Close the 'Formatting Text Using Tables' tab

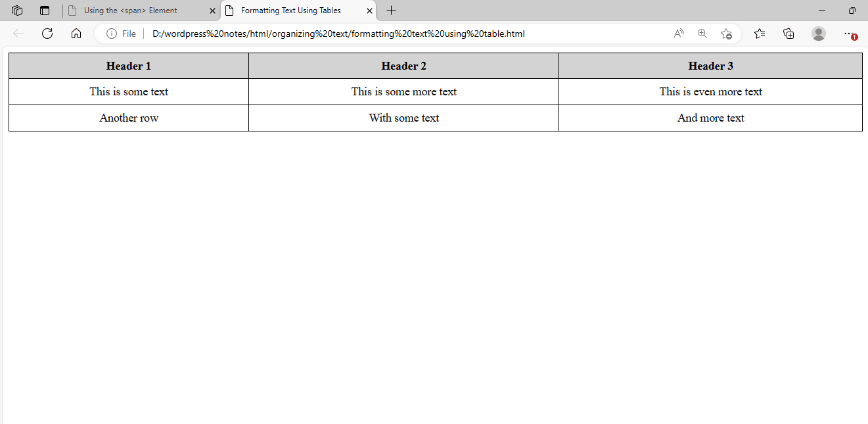[x=369, y=11]
